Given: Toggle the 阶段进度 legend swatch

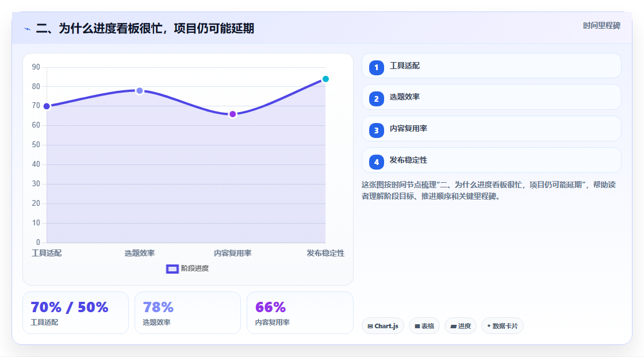Looking at the screenshot, I should tap(172, 268).
